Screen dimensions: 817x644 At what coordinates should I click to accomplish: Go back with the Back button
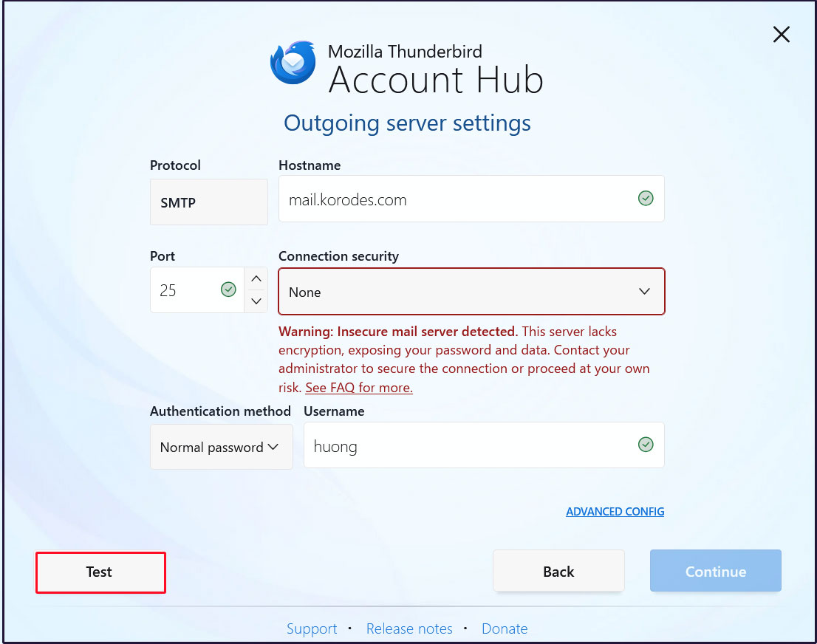click(558, 572)
